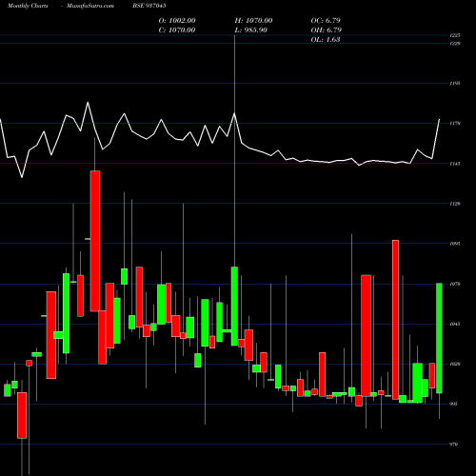The height and width of the screenshot is (476, 476).
Task: Click the green candle with the longest upper wick
Action: 234,307
